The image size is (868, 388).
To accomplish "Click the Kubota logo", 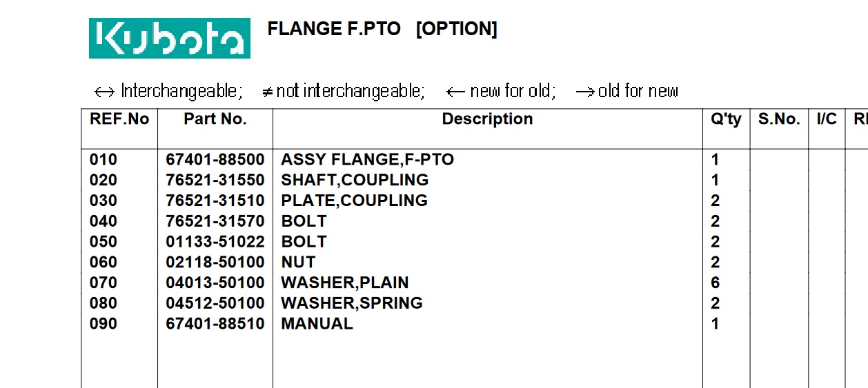I will pos(169,38).
